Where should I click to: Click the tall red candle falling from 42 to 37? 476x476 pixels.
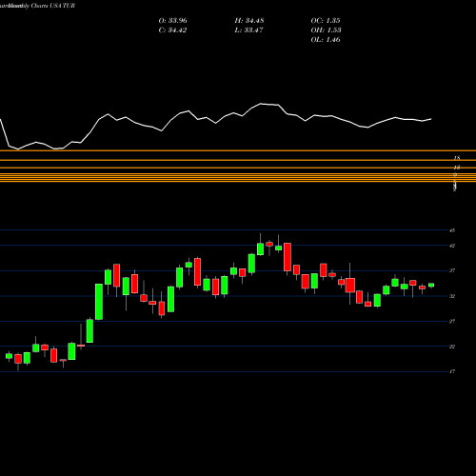288,257
